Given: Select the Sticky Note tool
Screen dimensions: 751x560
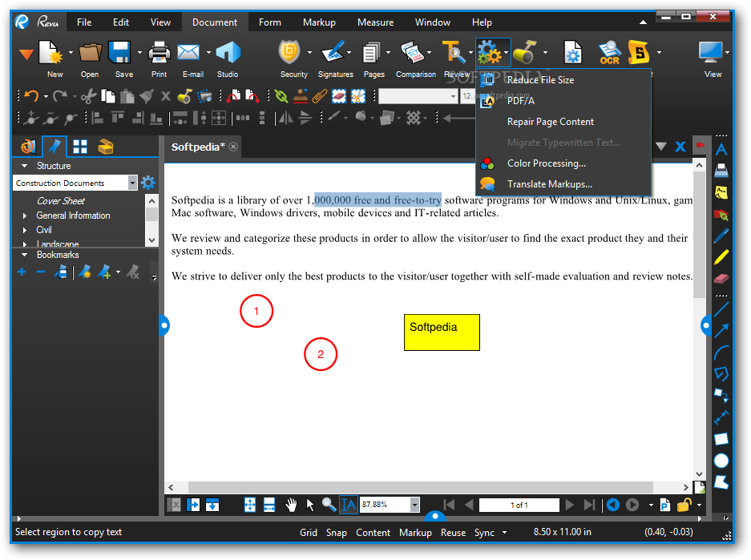Looking at the screenshot, I should 721,190.
